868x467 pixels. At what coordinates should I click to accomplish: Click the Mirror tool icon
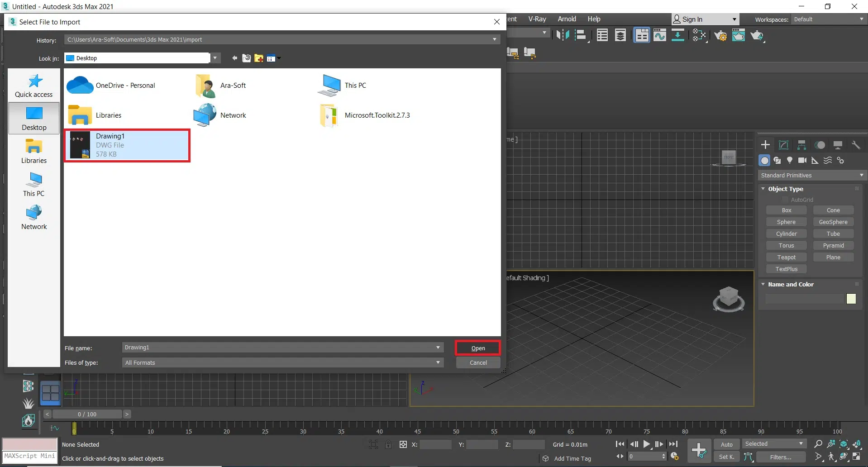click(563, 35)
